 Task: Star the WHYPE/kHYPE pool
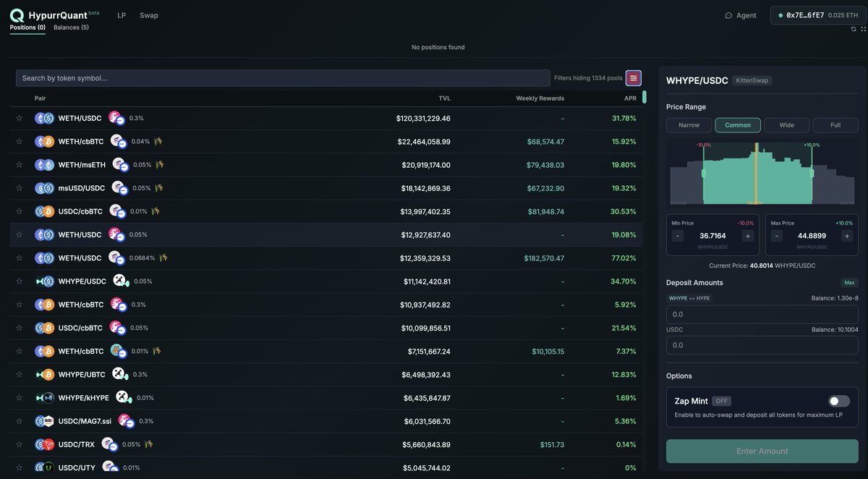tap(20, 398)
